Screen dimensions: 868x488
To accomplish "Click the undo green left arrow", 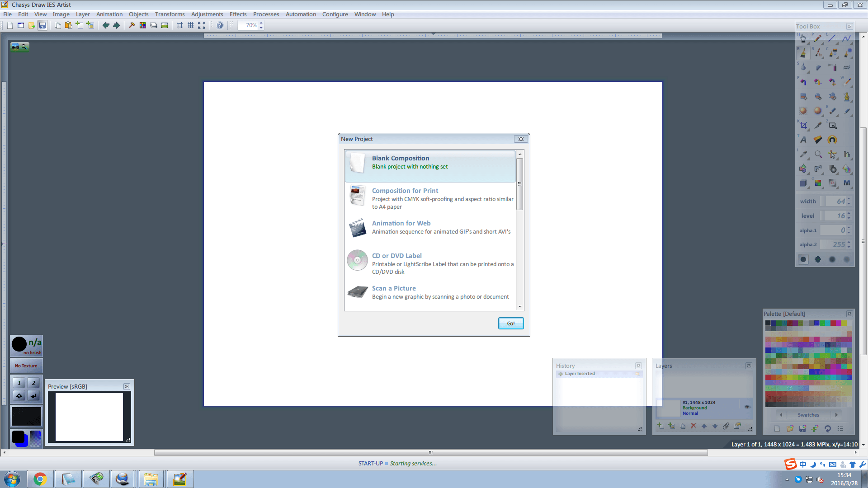I will pyautogui.click(x=106, y=25).
